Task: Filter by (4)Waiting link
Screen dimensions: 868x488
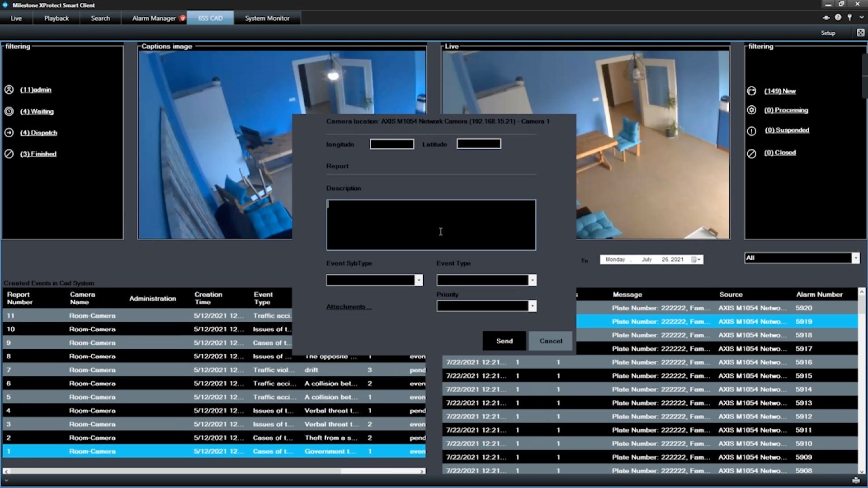Action: 37,112
